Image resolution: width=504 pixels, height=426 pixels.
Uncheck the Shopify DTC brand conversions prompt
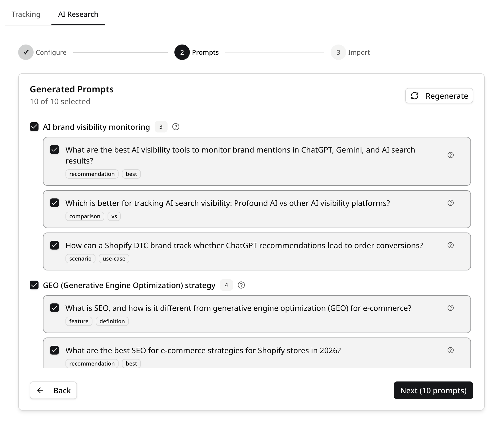54,245
